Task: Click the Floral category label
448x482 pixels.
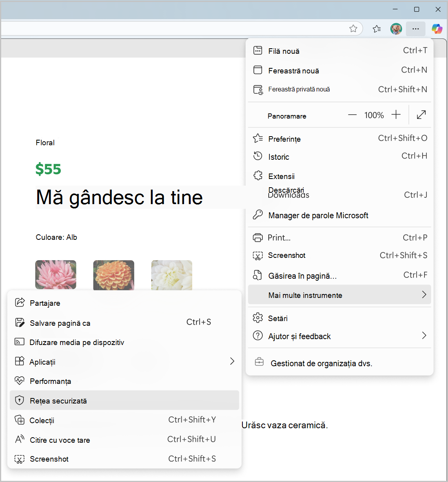Action: 45,142
